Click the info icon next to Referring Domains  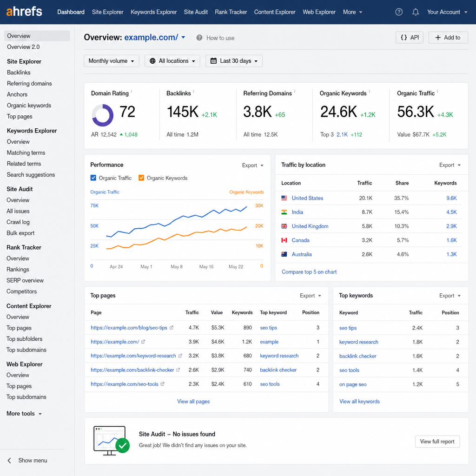(x=295, y=91)
